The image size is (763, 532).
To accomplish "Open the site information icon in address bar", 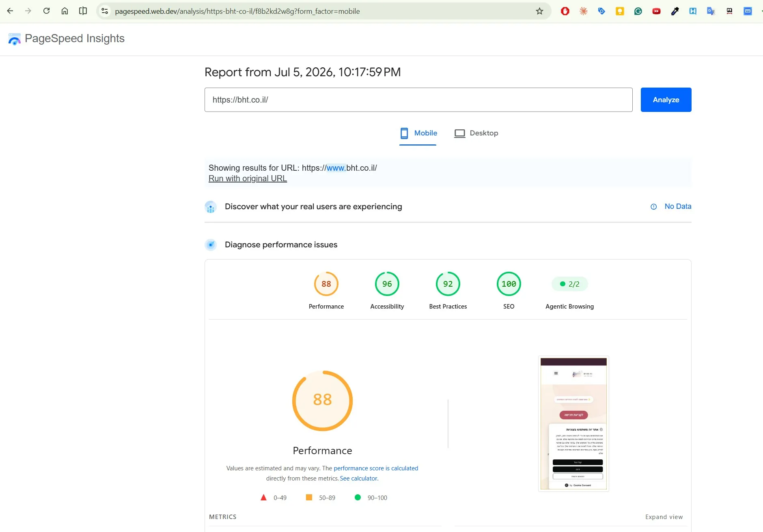I will coord(105,11).
